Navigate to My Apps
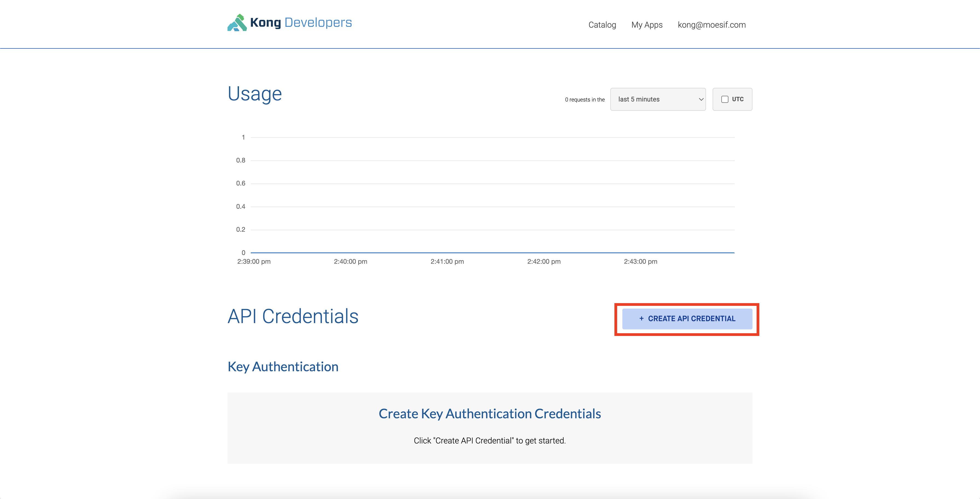Viewport: 980px width, 499px height. point(646,24)
